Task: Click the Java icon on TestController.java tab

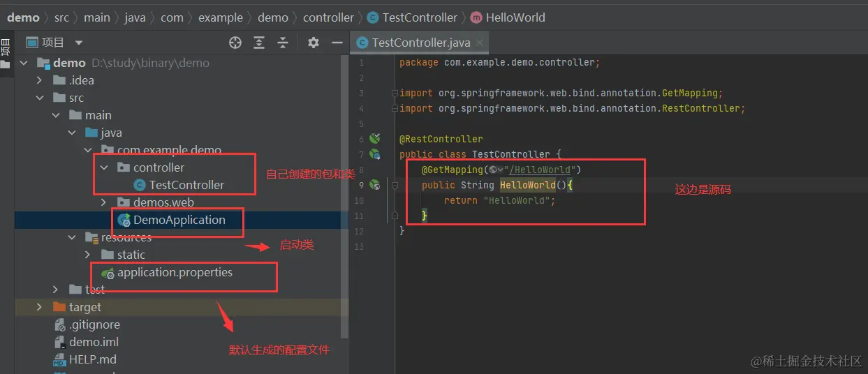Action: click(362, 43)
